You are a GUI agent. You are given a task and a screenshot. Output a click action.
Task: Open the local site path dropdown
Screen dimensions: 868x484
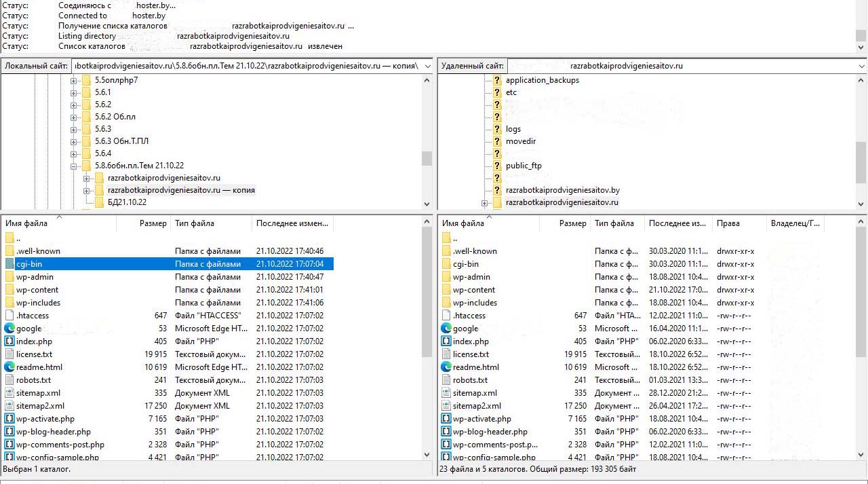tap(427, 66)
